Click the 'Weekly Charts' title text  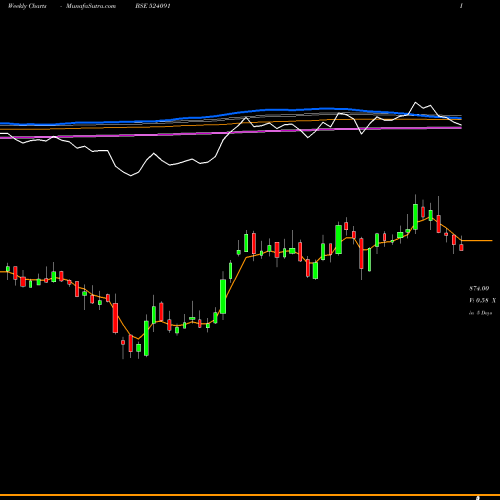coord(27,6)
